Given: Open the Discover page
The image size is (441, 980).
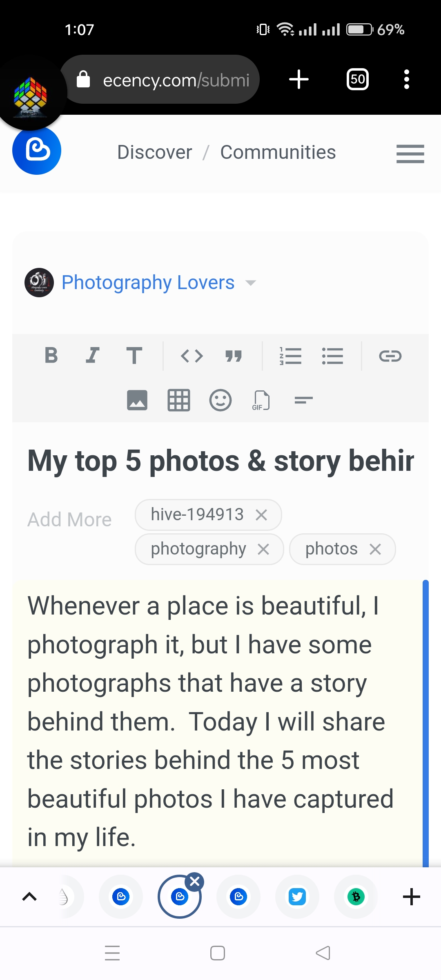Looking at the screenshot, I should pyautogui.click(x=155, y=152).
